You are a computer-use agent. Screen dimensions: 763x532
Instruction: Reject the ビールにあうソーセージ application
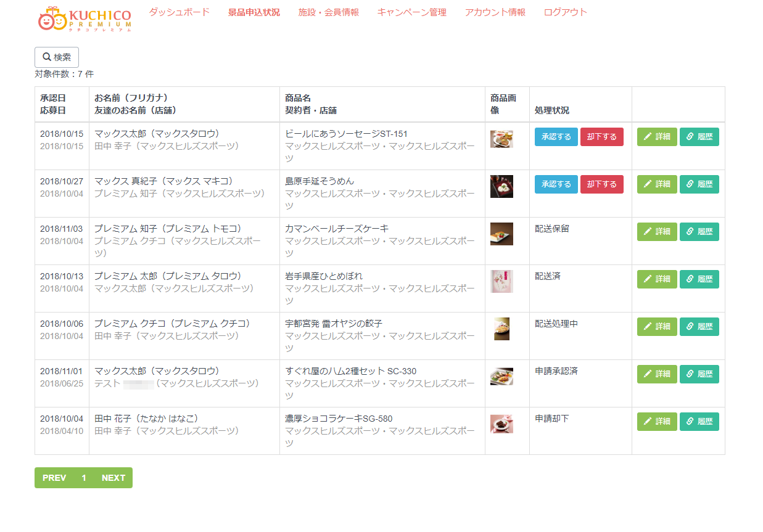(x=601, y=137)
